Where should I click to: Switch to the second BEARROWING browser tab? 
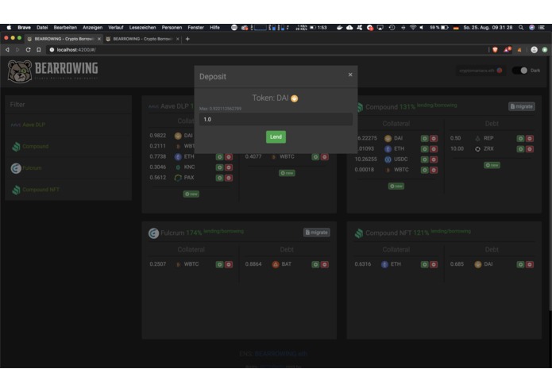point(143,39)
